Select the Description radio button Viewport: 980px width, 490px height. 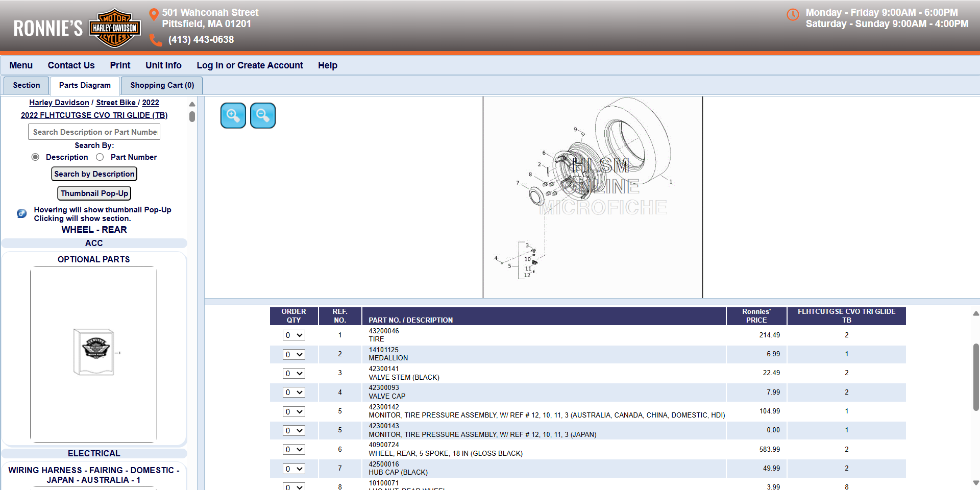[35, 157]
